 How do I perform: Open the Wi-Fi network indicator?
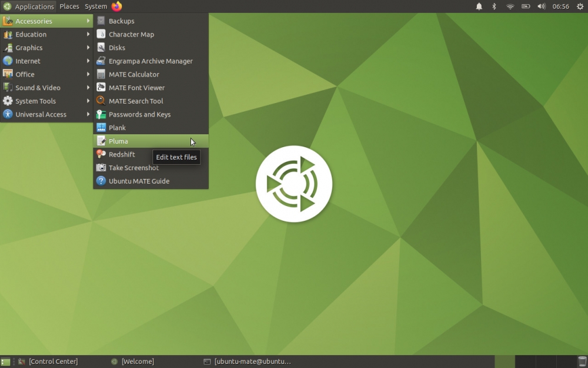click(x=510, y=6)
